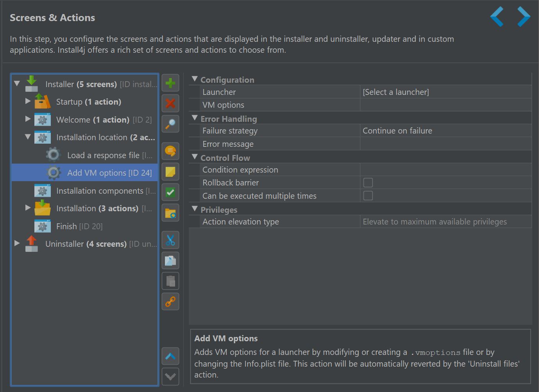Click the Error message value field
This screenshot has width=539, height=392.
click(446, 144)
